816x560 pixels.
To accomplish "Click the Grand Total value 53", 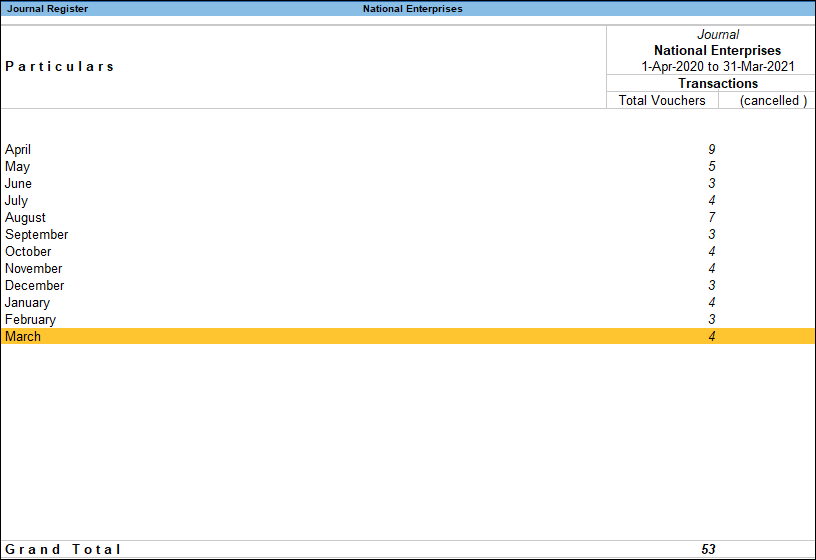I will tap(708, 549).
